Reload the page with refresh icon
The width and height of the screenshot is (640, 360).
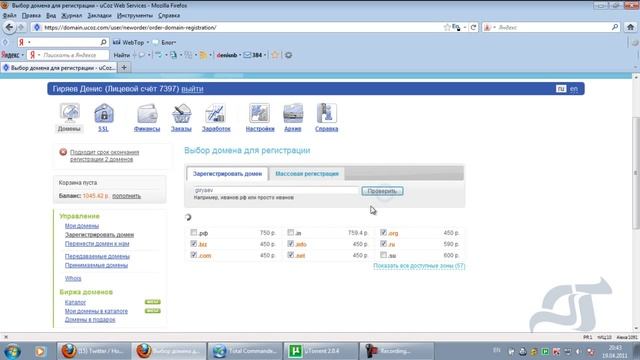473,27
